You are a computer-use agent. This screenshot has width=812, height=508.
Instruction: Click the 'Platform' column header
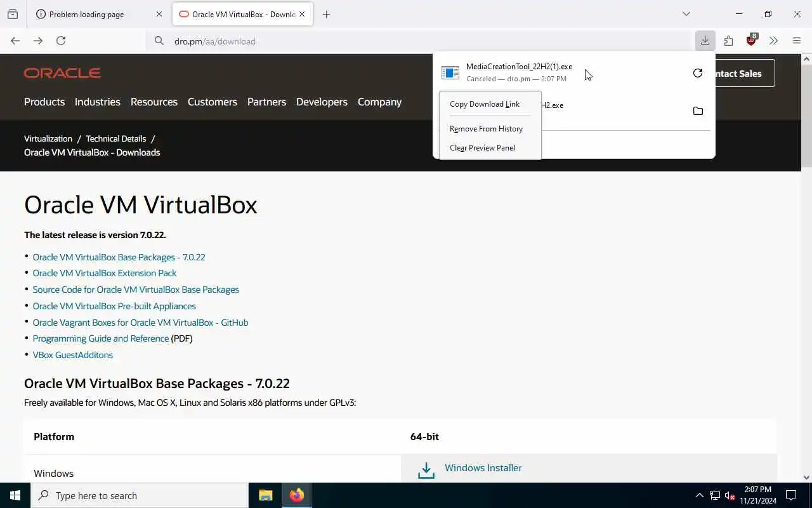54,437
